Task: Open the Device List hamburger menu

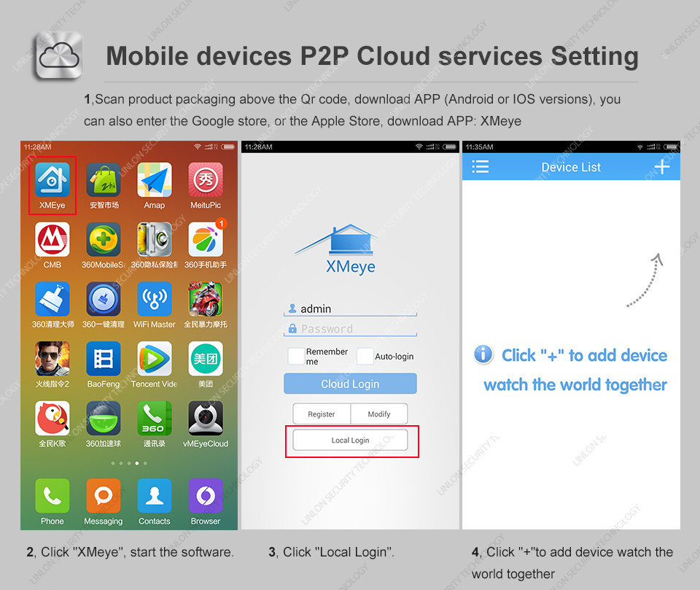Action: point(481,167)
